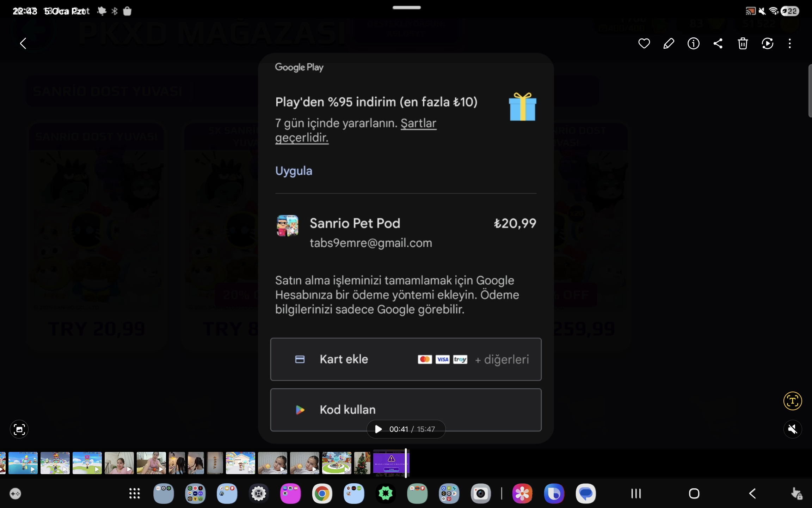The height and width of the screenshot is (508, 812).
Task: Open the blue Bixby app icon
Action: (x=554, y=494)
